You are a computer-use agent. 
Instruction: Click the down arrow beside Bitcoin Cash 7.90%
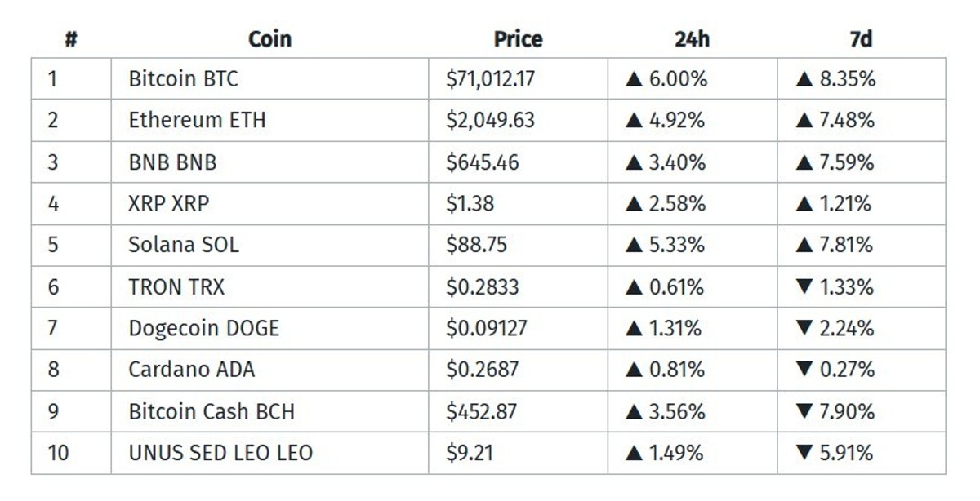click(805, 411)
